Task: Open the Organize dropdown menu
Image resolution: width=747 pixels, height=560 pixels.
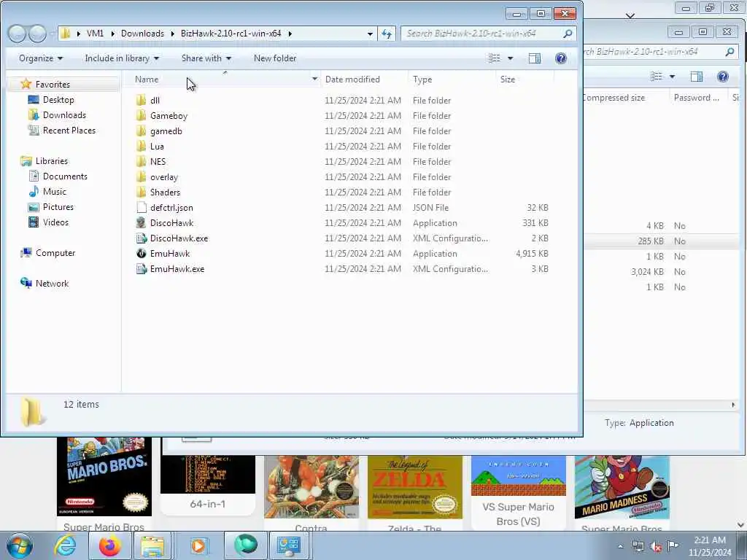Action: [41, 58]
